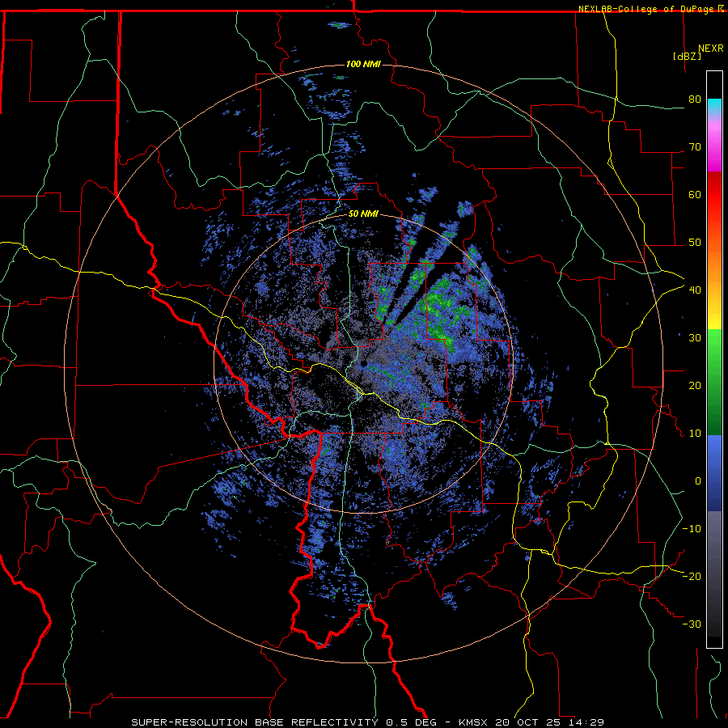Click the dark radar site dot at the map center

click(364, 364)
